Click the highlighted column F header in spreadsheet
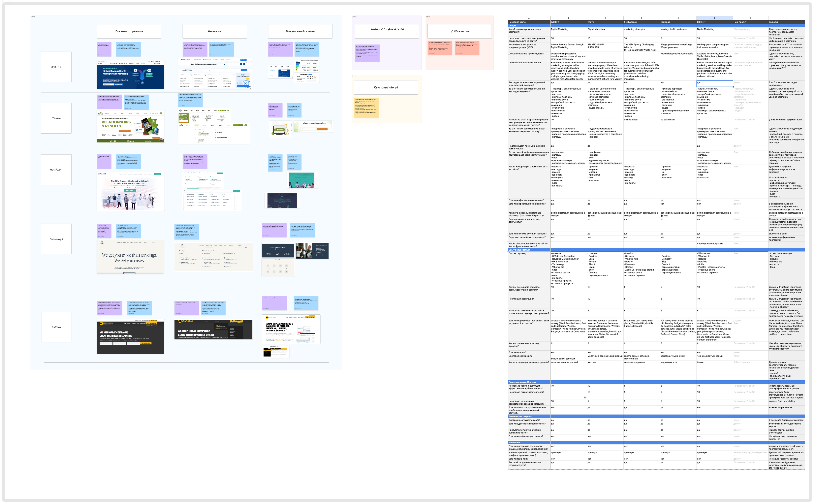814x504 pixels. [714, 18]
